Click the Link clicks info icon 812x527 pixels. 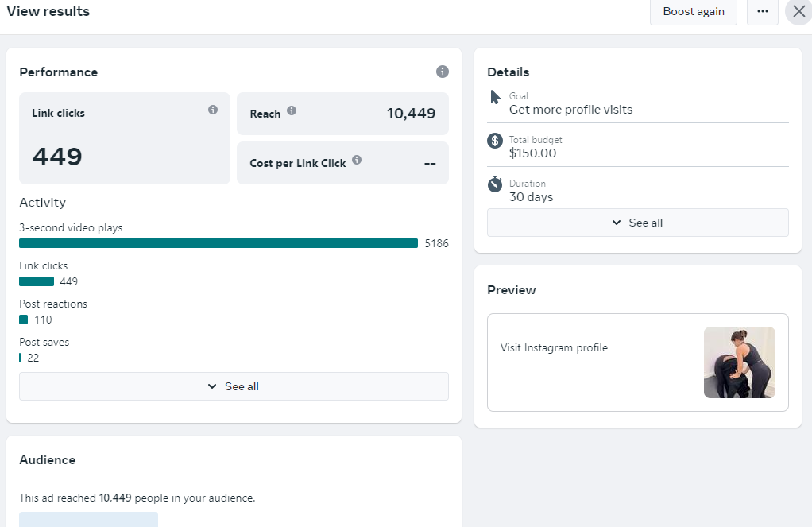213,110
